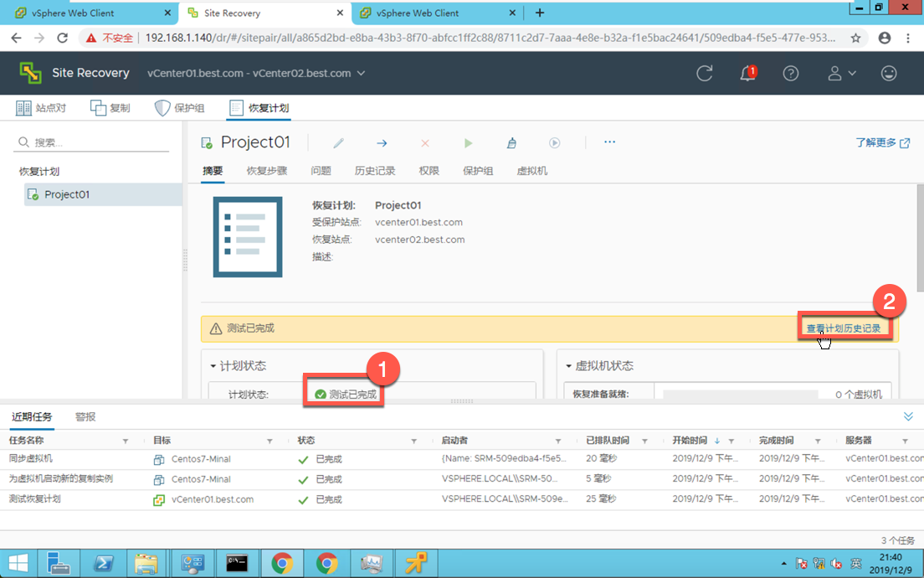This screenshot has width=924, height=578.
Task: Select Project01 in recovery plan tree
Action: 103,194
